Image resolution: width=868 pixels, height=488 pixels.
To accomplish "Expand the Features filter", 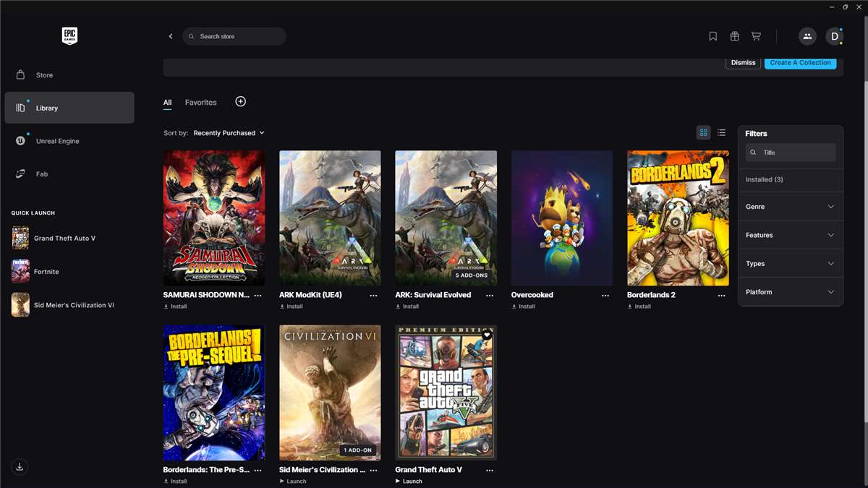I will point(791,235).
